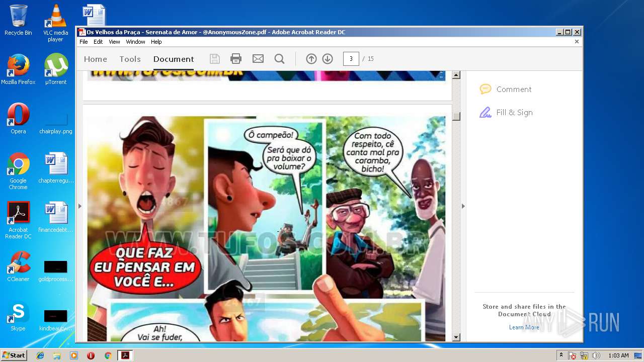Select the Document tab
644x362 pixels.
coord(174,59)
